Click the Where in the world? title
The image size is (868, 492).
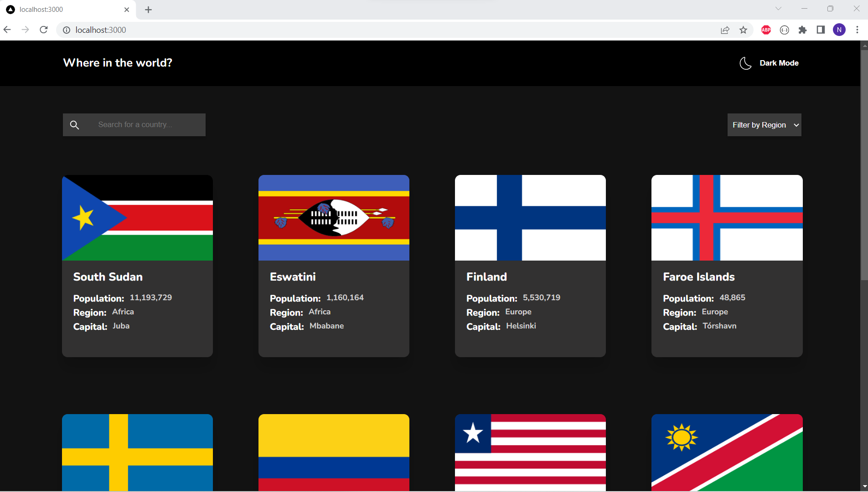point(118,63)
